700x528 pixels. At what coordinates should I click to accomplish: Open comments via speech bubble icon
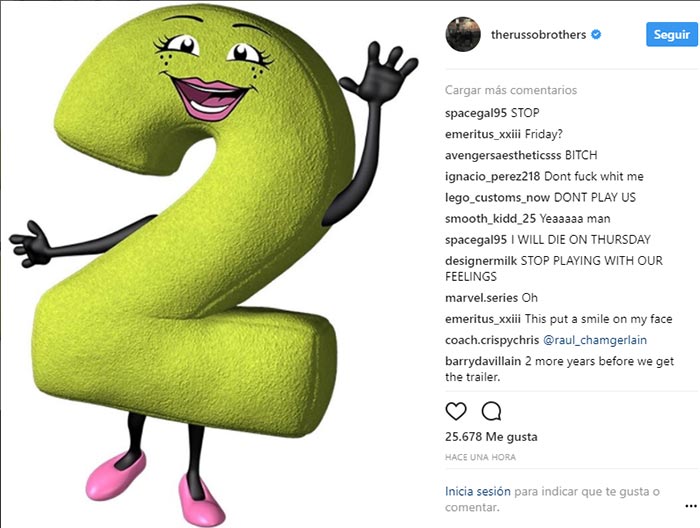click(491, 411)
